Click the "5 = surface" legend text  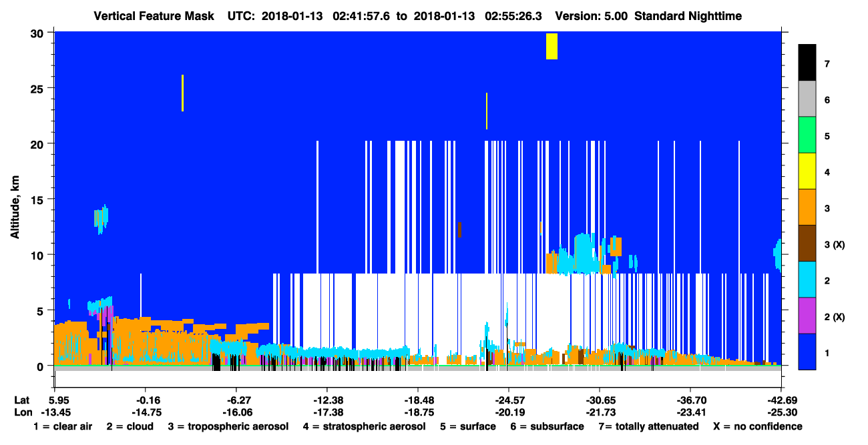(x=467, y=426)
